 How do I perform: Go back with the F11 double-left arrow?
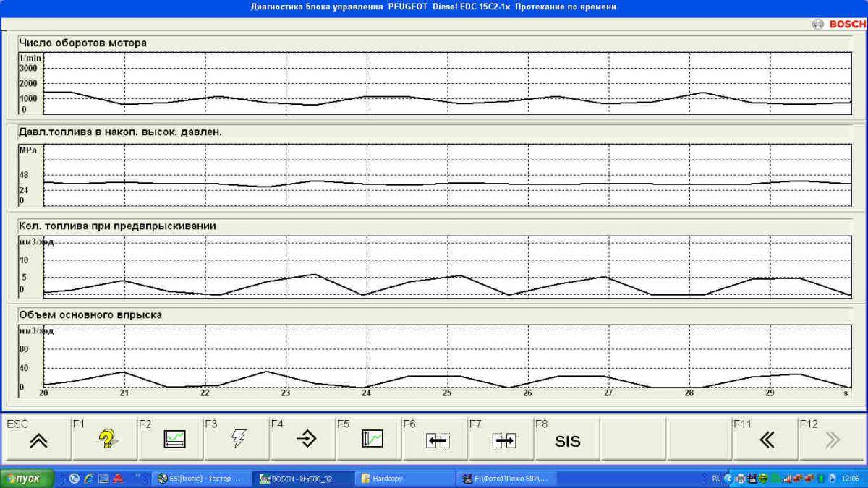click(766, 440)
